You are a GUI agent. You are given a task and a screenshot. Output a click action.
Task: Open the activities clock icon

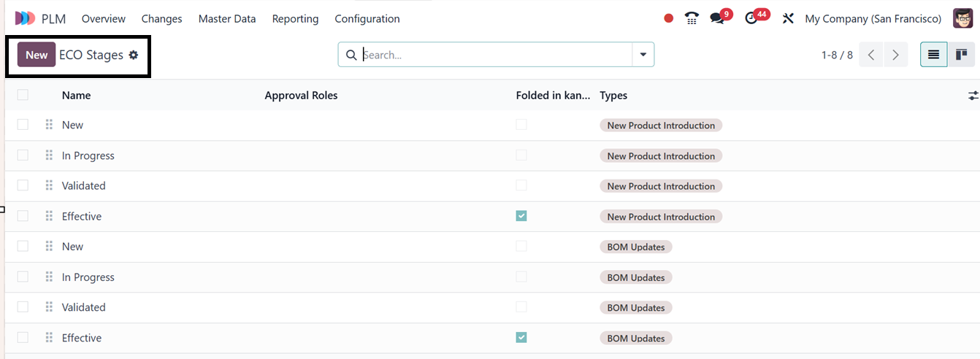coord(751,19)
